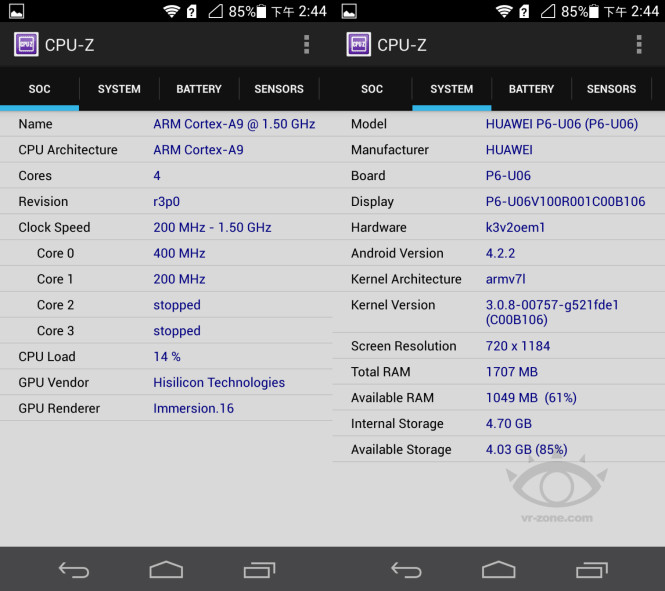Image resolution: width=665 pixels, height=591 pixels.
Task: Tap the Recent apps button on right screen
Action: pyautogui.click(x=592, y=570)
